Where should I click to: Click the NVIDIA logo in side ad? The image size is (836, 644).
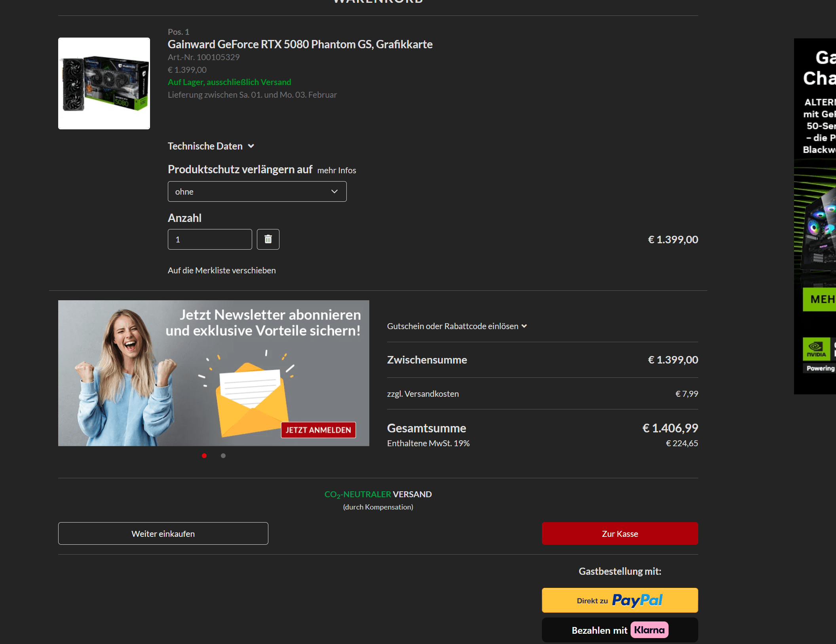pos(816,349)
